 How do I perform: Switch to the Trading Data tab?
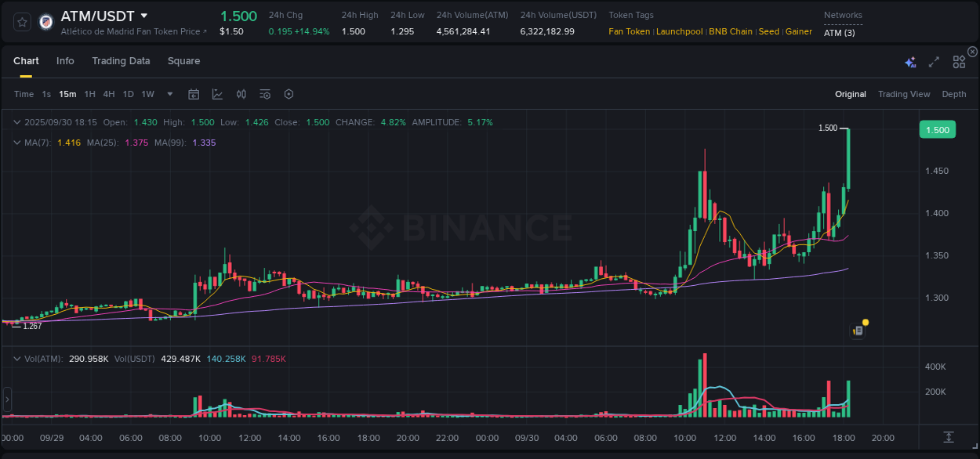coord(121,60)
